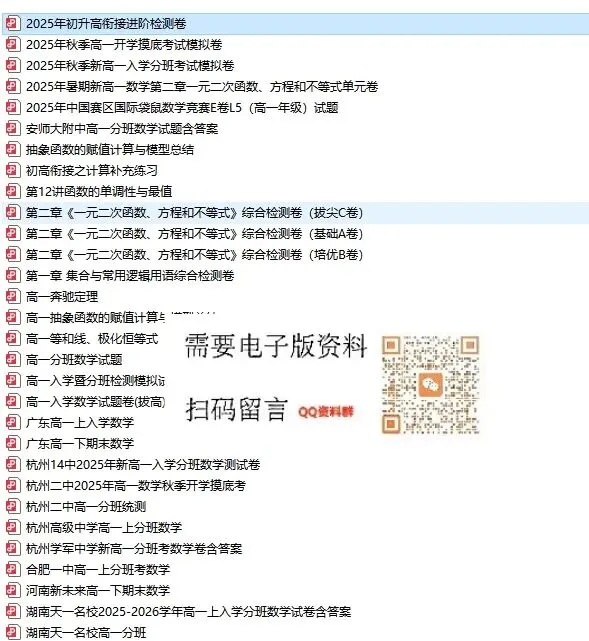Image resolution: width=589 pixels, height=641 pixels.
Task: Select file 杭州二中高一分班统测
Action: coord(86,507)
